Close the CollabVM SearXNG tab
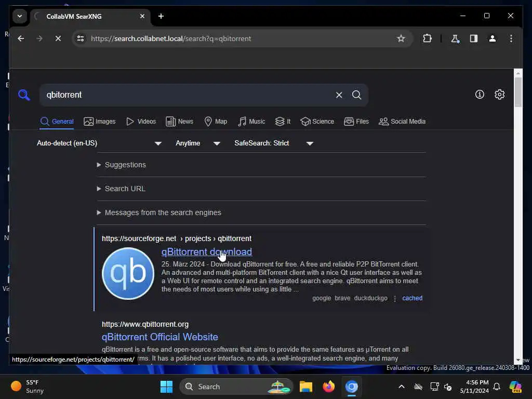The image size is (532, 399). pos(142,16)
